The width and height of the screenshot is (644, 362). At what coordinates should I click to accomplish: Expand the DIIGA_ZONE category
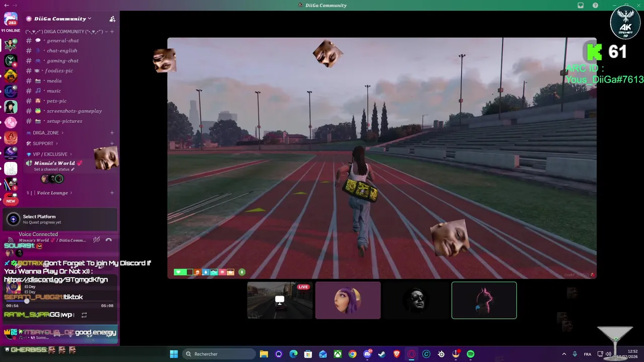point(46,133)
